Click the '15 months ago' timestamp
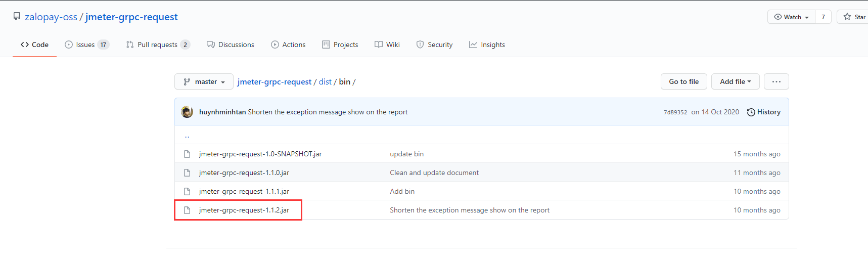This screenshot has height=257, width=868. point(757,154)
